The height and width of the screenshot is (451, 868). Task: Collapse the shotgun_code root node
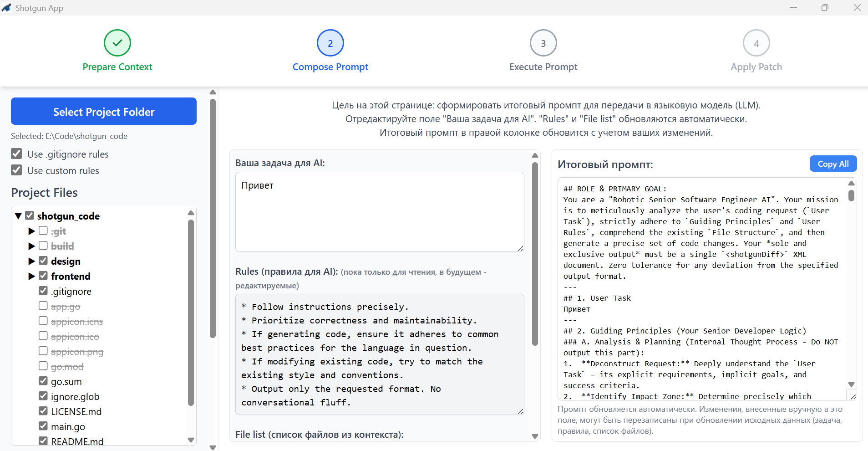click(18, 215)
